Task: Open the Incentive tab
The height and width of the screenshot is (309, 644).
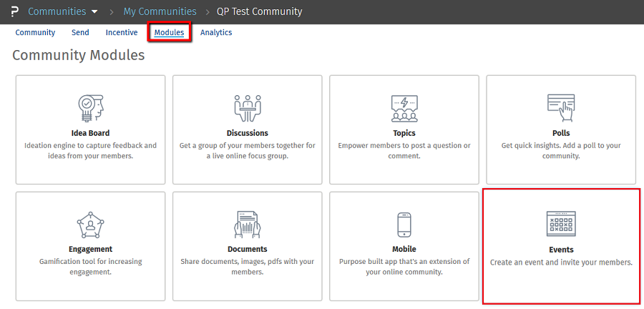Action: coord(122,32)
